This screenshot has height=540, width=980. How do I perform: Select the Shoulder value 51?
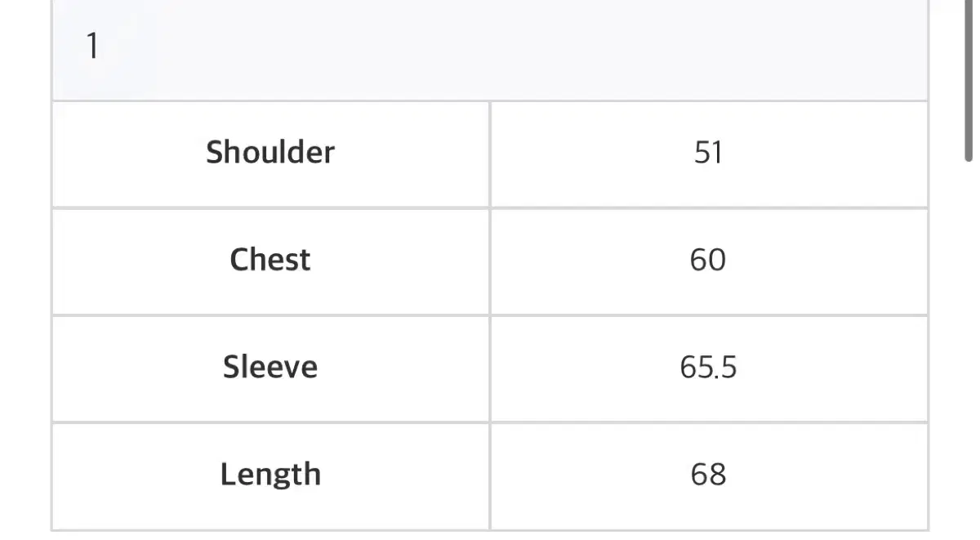[x=708, y=153]
